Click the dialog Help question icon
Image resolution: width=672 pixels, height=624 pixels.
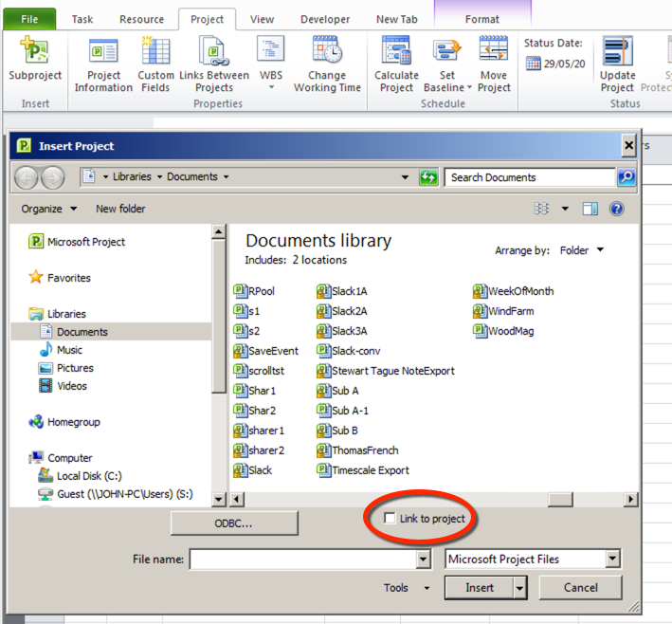(616, 209)
